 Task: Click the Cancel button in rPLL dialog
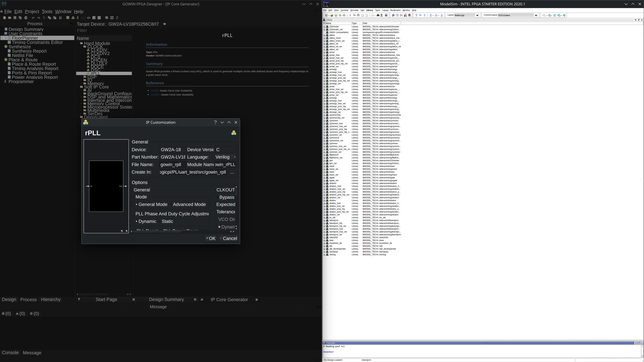click(x=228, y=239)
